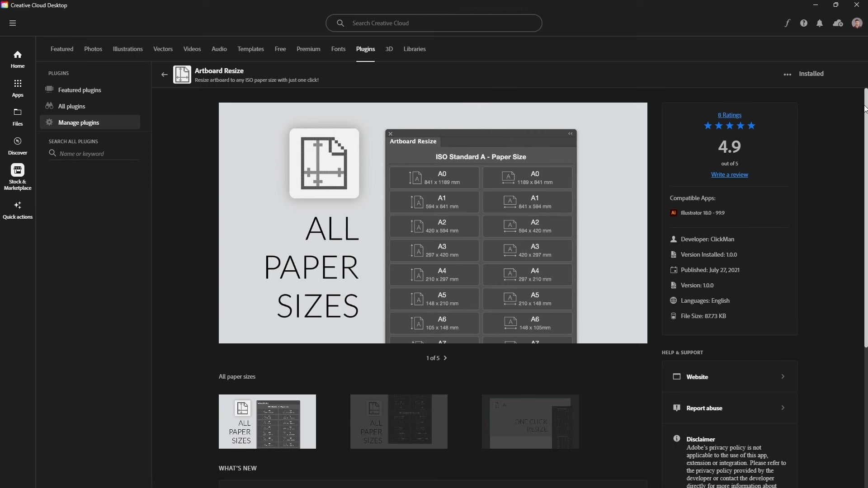This screenshot has height=488, width=868.
Task: Click the Write a review link
Action: pyautogui.click(x=730, y=174)
